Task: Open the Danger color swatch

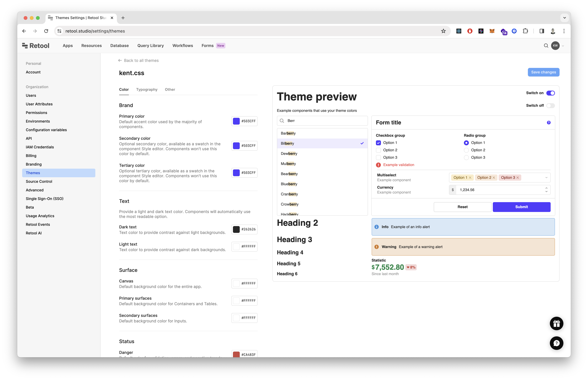Action: 236,354
